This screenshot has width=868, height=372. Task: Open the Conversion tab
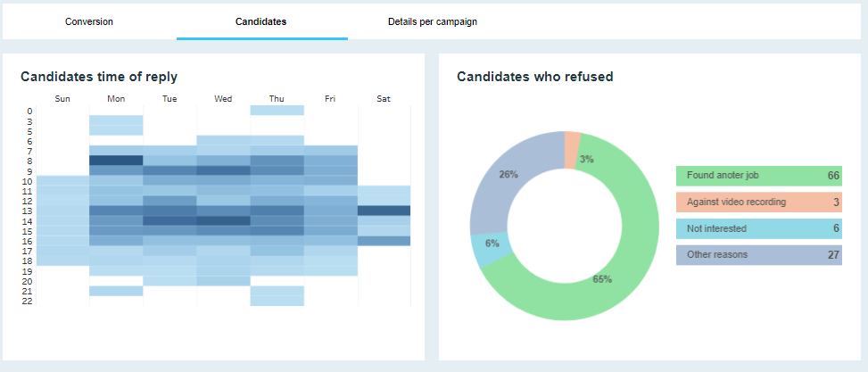click(89, 21)
